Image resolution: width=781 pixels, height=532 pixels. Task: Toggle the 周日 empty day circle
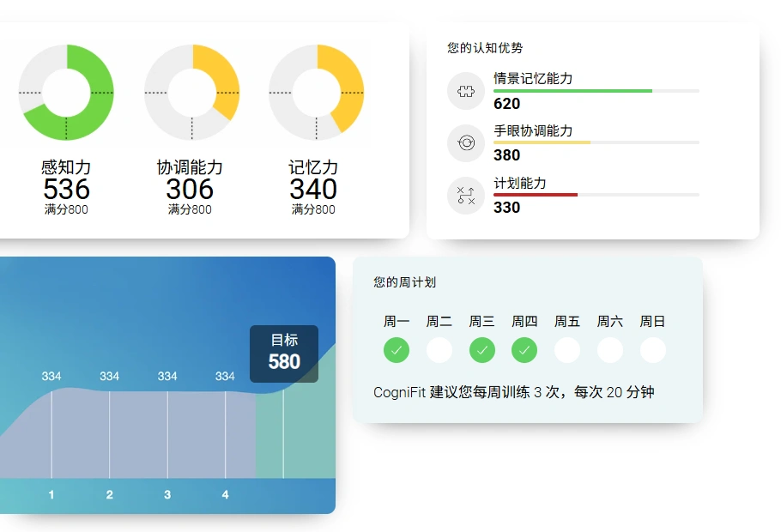[x=653, y=350]
